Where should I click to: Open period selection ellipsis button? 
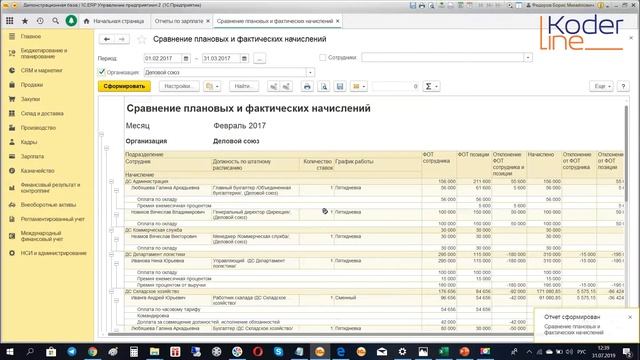click(260, 58)
